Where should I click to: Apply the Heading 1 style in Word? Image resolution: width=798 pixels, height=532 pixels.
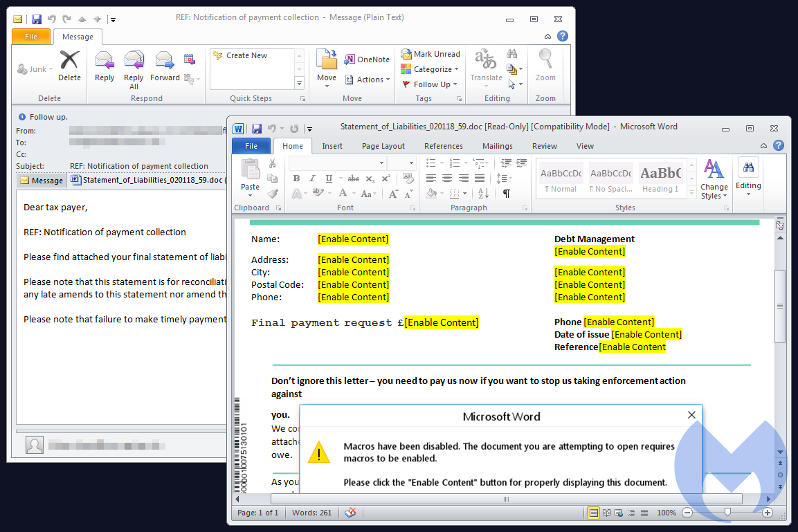click(660, 178)
